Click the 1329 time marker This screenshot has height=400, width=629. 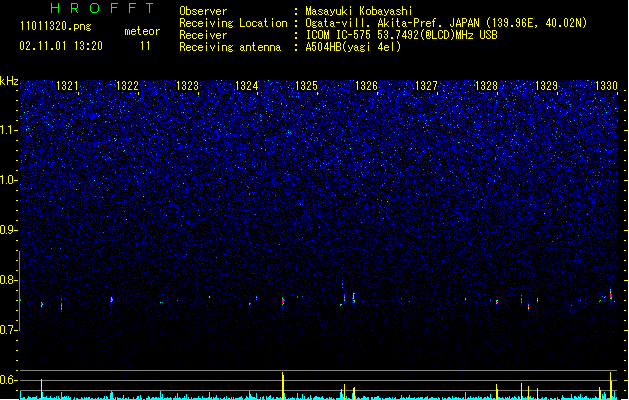[x=546, y=86]
